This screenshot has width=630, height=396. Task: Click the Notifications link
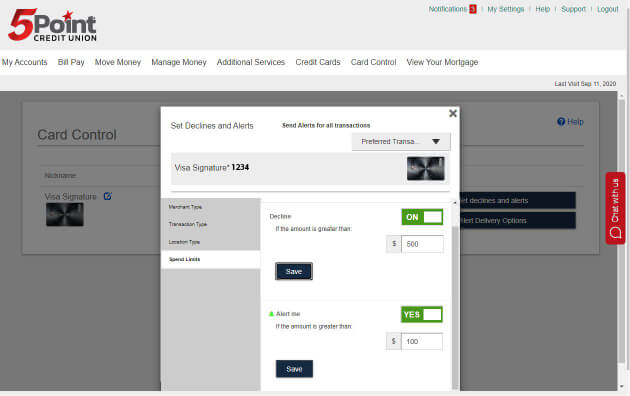(448, 9)
